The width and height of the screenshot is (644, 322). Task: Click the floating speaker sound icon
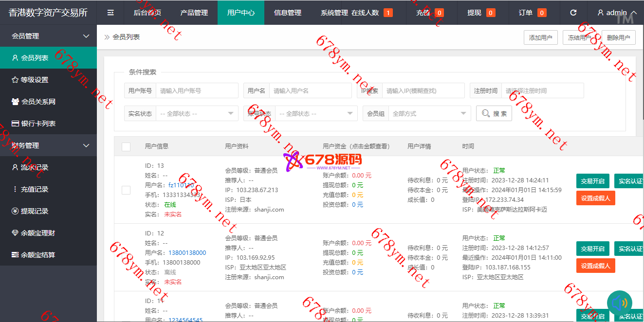(619, 303)
